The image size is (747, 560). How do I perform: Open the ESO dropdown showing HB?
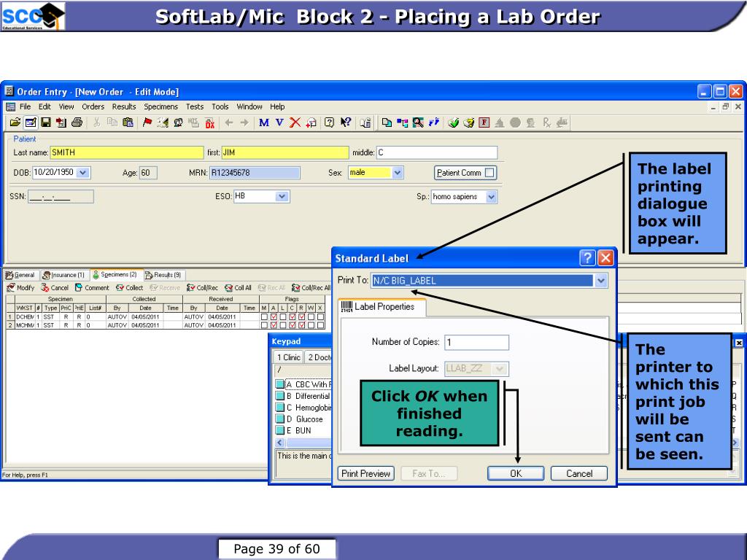(282, 196)
